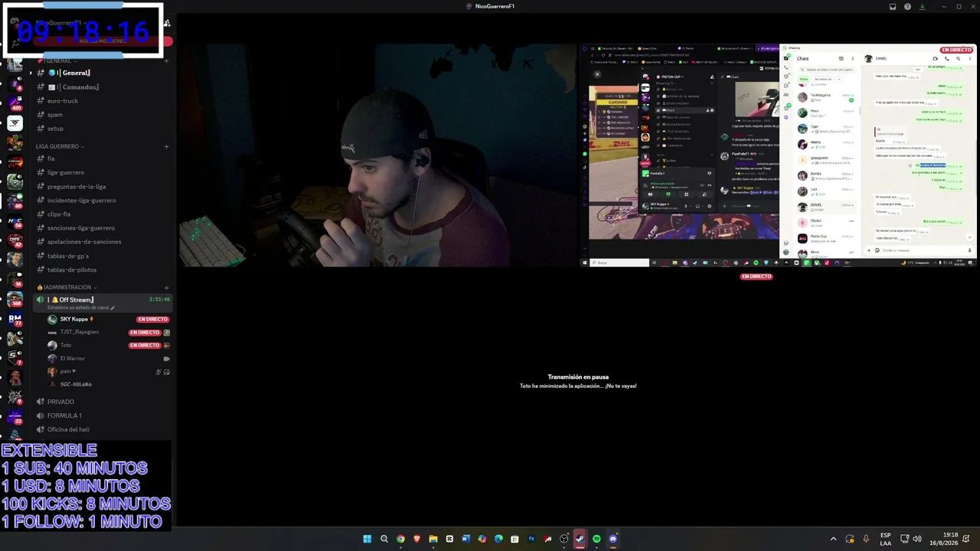Open Microsoft Word from the taskbar
Viewport: 980px width, 551px height.
pyautogui.click(x=465, y=539)
